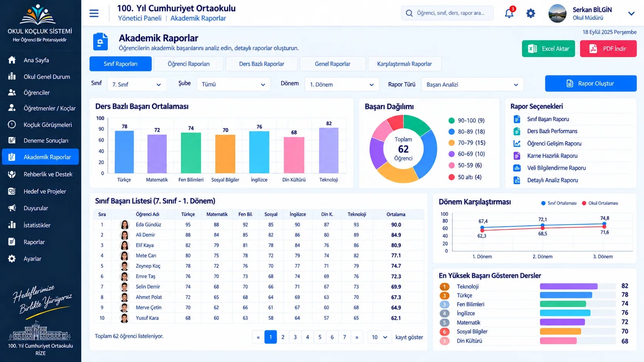Click the Okul Genel Durum icon
This screenshot has height=362, width=644.
(x=12, y=76)
